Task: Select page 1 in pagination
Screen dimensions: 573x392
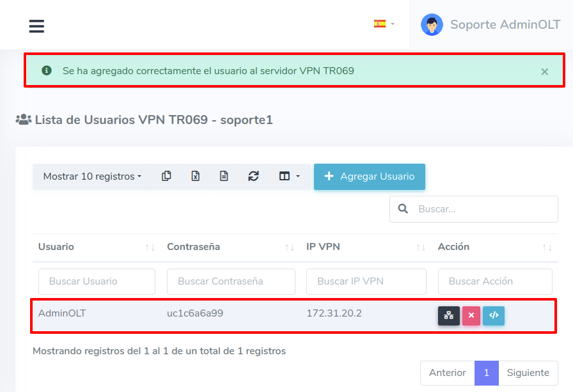Action: coord(486,373)
